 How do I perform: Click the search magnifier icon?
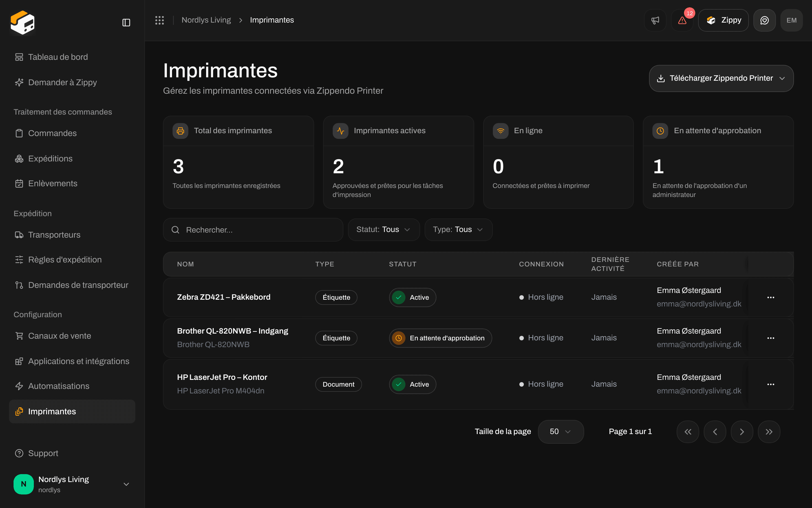pyautogui.click(x=175, y=230)
